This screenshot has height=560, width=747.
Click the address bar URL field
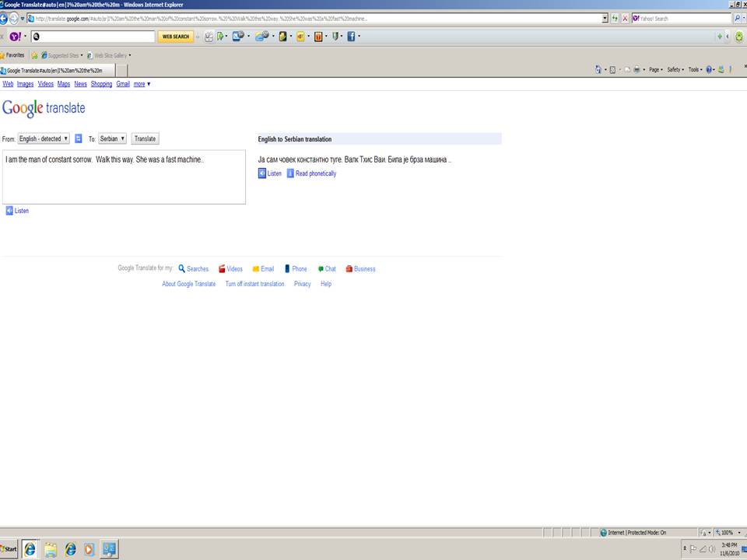coord(314,19)
